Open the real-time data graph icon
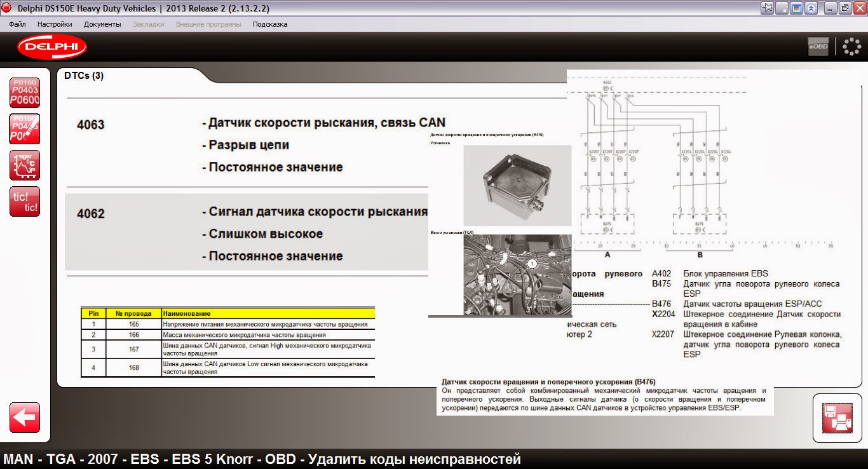This screenshot has width=868, height=469. point(25,165)
